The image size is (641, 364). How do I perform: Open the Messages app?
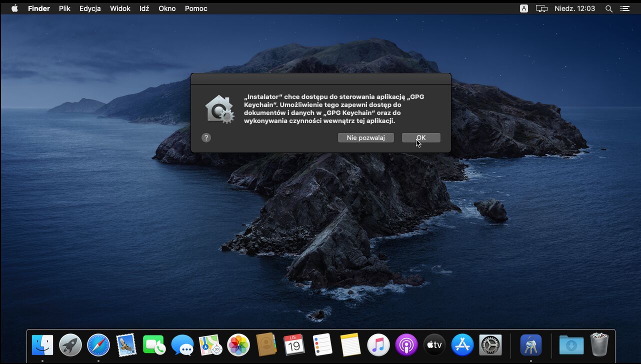tap(182, 344)
